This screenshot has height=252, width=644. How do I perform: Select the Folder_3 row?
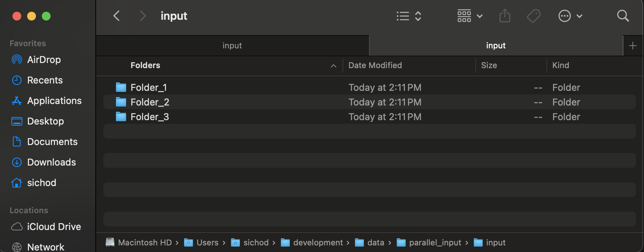click(369, 116)
